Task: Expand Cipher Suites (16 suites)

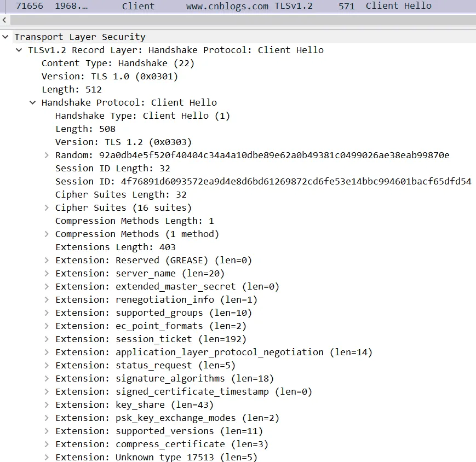Action: [x=47, y=208]
